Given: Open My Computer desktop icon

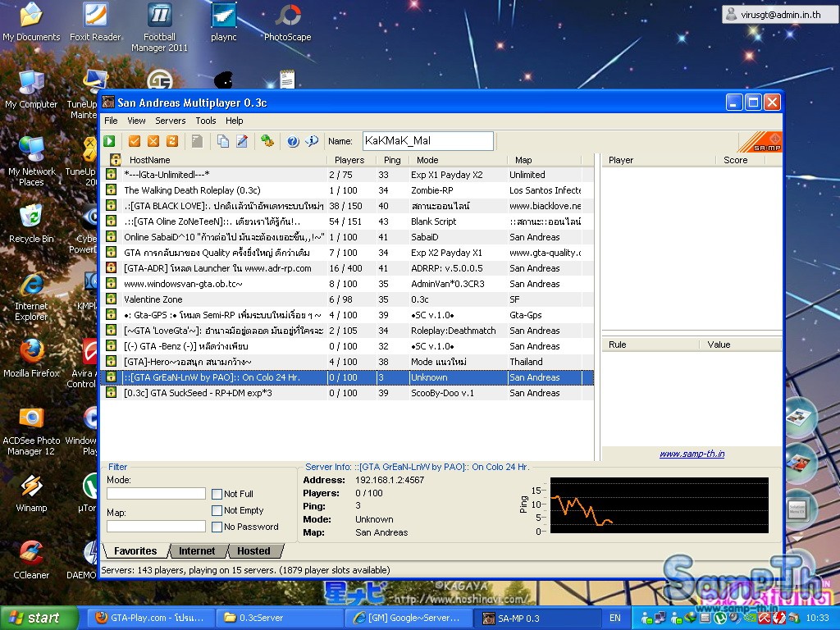Looking at the screenshot, I should pos(31,89).
